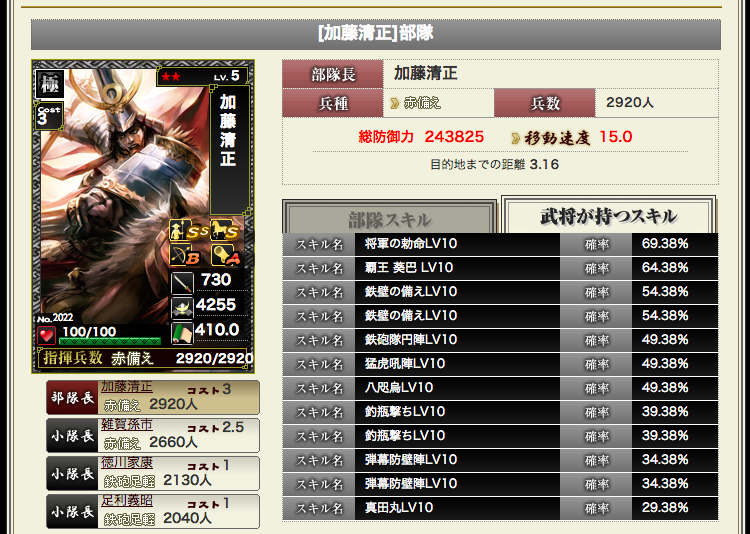Click the spear aptitude SS icon
The width and height of the screenshot is (750, 534).
pyautogui.click(x=189, y=231)
